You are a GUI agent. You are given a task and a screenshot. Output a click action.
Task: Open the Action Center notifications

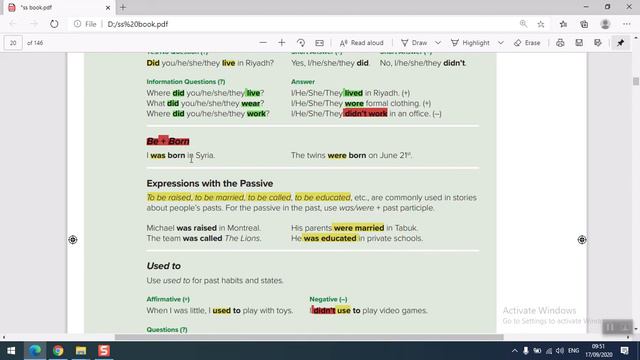tap(624, 351)
